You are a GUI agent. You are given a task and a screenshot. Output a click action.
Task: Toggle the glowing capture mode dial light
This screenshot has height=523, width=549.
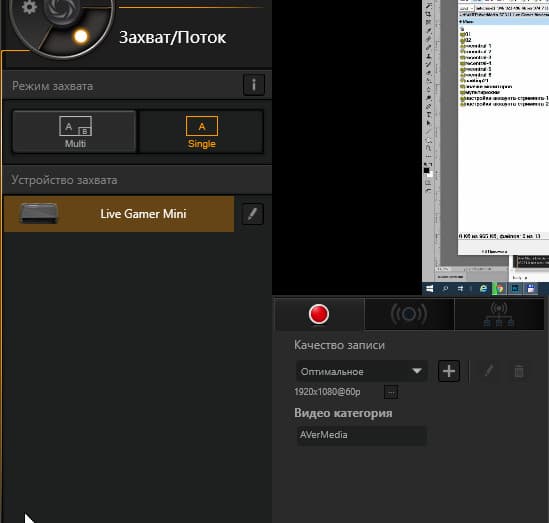tap(81, 36)
